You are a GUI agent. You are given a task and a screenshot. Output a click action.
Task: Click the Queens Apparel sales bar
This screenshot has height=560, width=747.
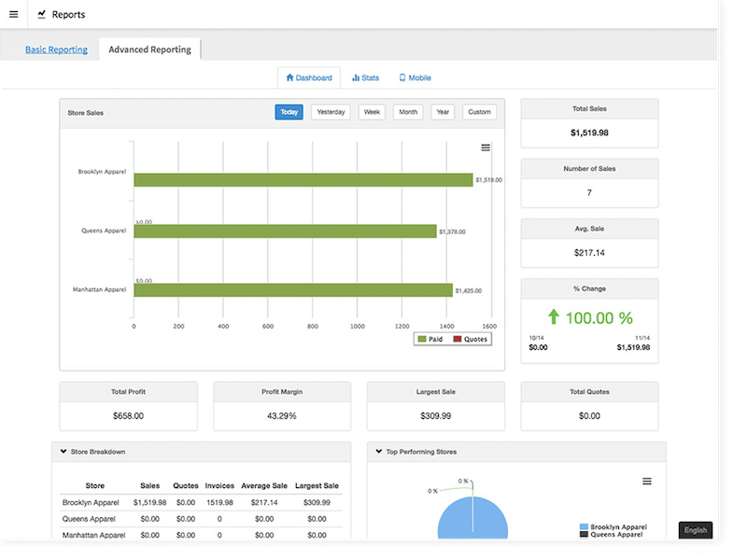(285, 231)
